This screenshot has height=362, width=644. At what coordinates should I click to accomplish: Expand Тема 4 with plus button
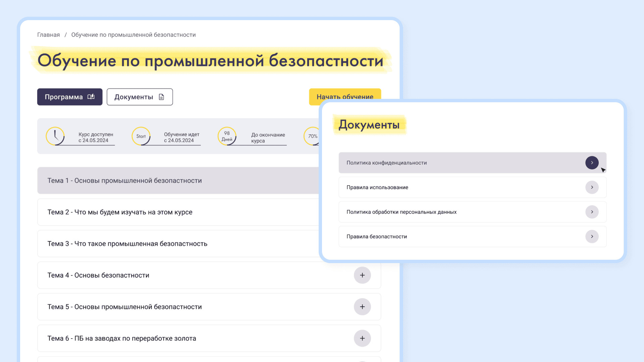362,275
